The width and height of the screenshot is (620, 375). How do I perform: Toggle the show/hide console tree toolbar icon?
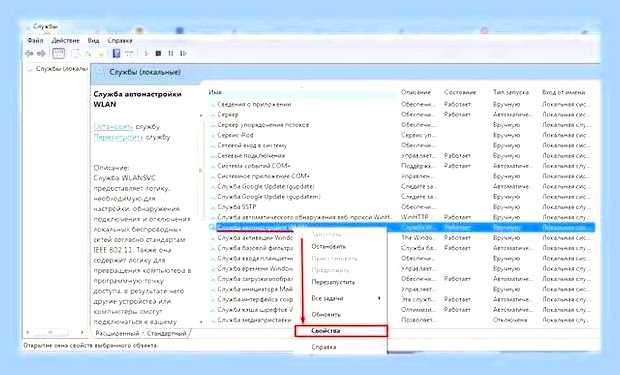tap(59, 53)
